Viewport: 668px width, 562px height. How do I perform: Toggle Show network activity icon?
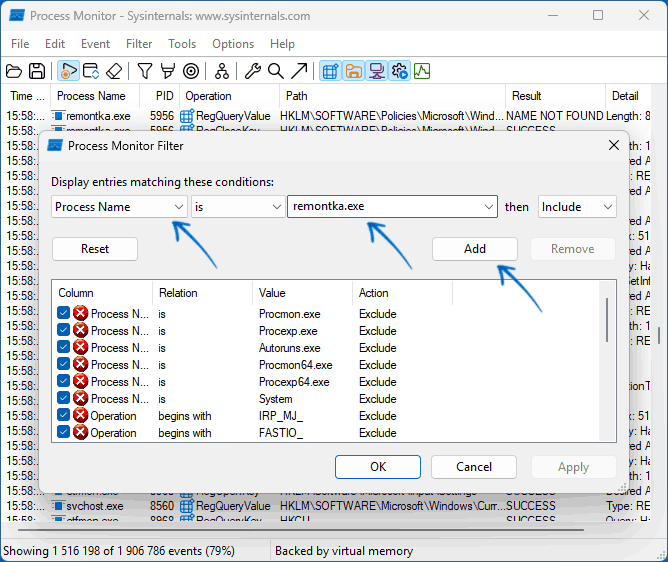coord(377,71)
